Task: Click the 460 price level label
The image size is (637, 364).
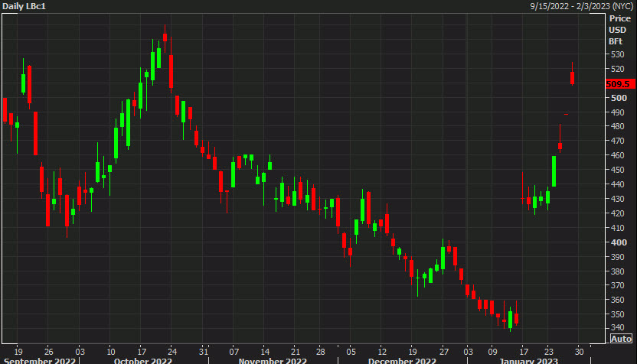Action: [x=617, y=155]
